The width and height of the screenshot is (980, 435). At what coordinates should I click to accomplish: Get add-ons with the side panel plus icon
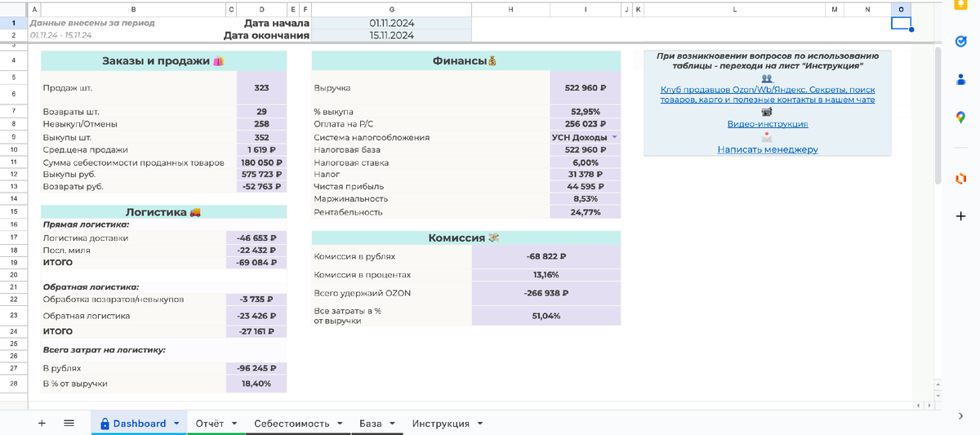(960, 216)
